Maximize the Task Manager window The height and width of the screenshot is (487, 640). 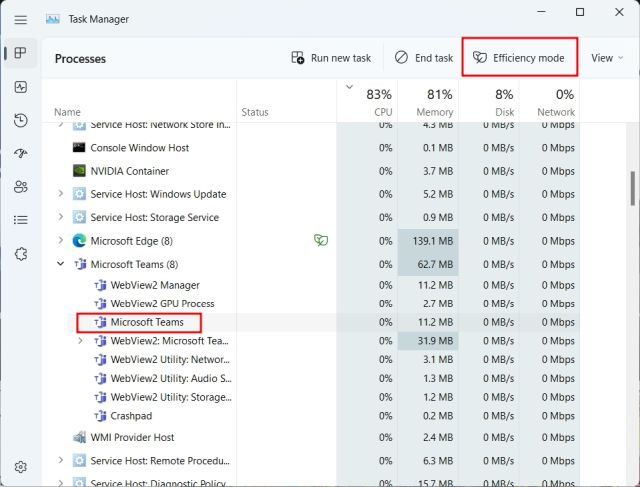pos(580,12)
